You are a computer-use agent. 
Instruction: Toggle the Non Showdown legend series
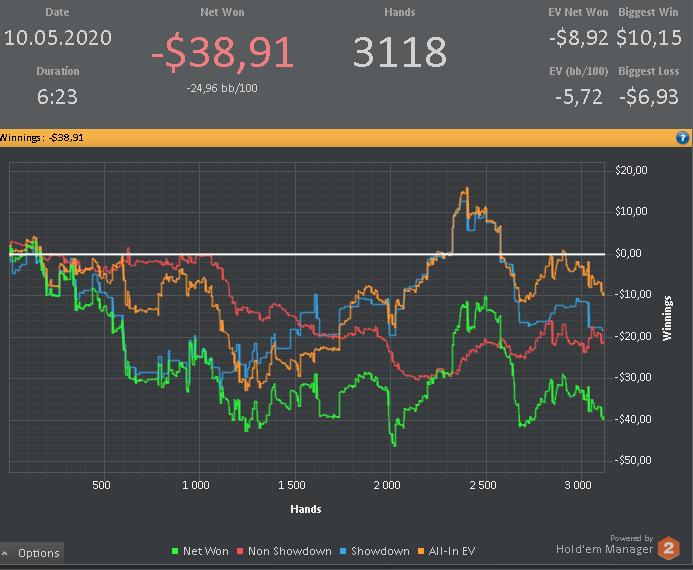pos(284,551)
